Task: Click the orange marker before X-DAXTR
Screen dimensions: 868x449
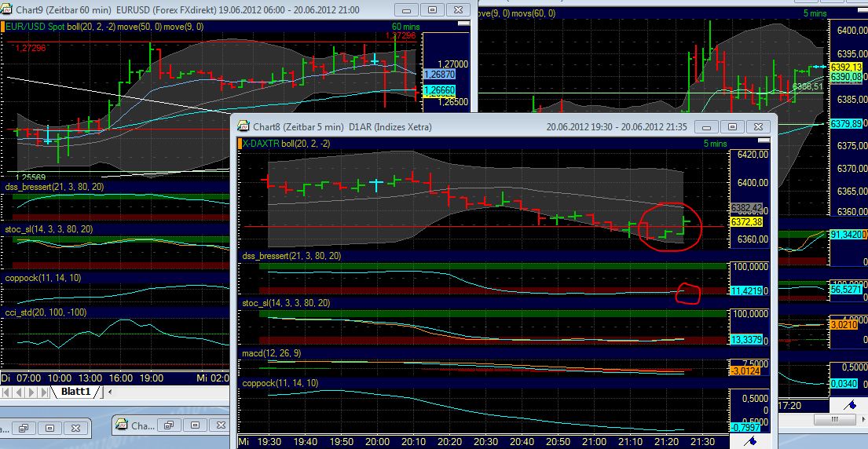Action: [240, 144]
